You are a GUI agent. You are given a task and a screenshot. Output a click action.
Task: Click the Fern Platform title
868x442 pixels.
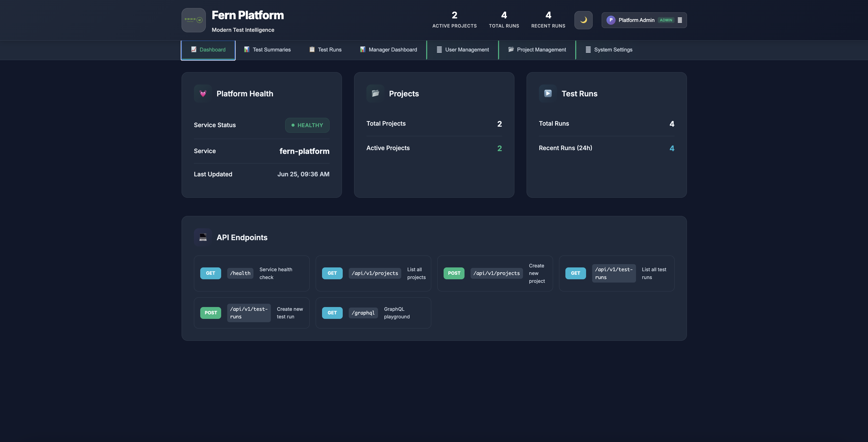[x=248, y=15]
